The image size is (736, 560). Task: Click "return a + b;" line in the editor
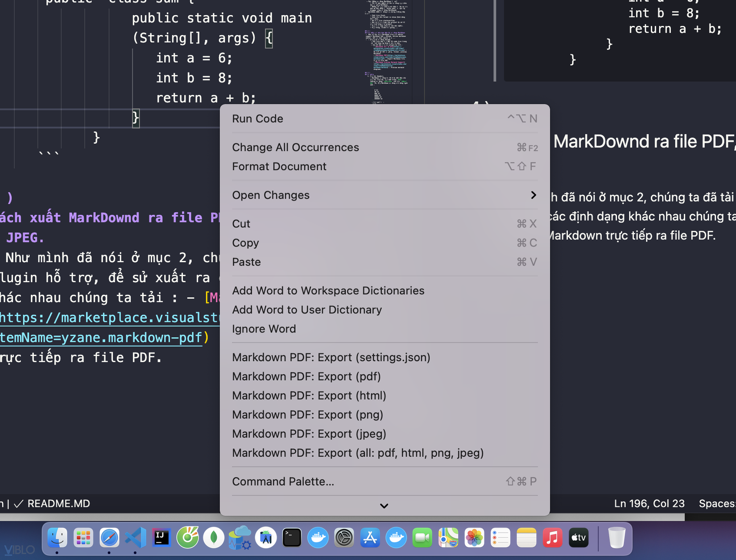coord(206,98)
